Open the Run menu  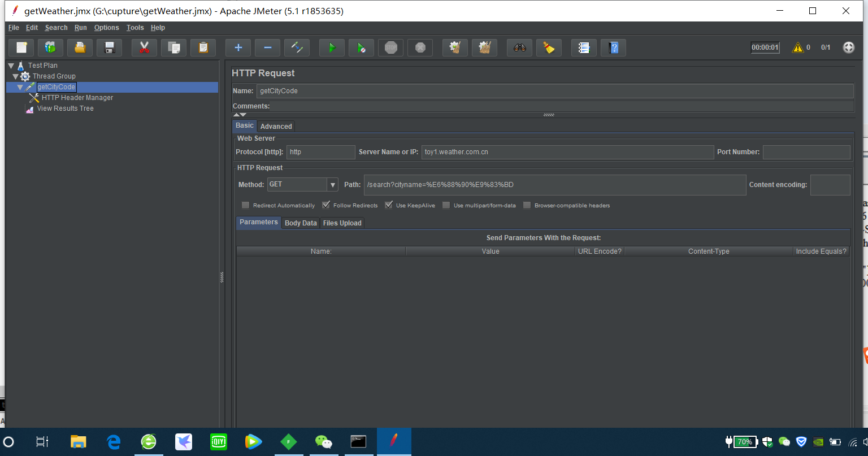pos(81,28)
